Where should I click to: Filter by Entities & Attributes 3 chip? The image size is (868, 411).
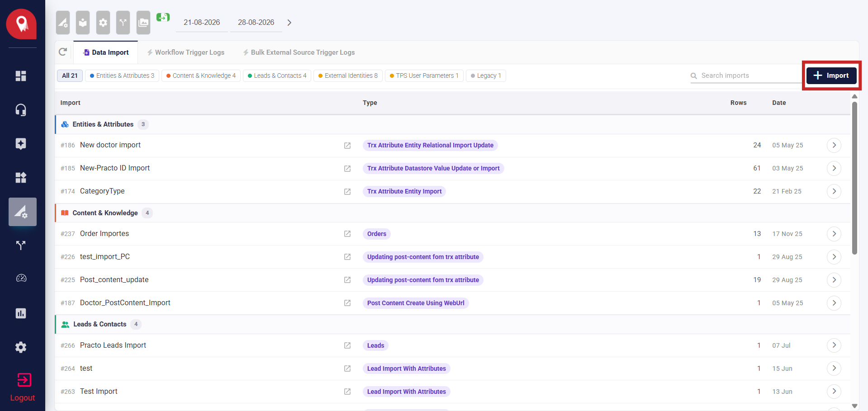(x=122, y=76)
